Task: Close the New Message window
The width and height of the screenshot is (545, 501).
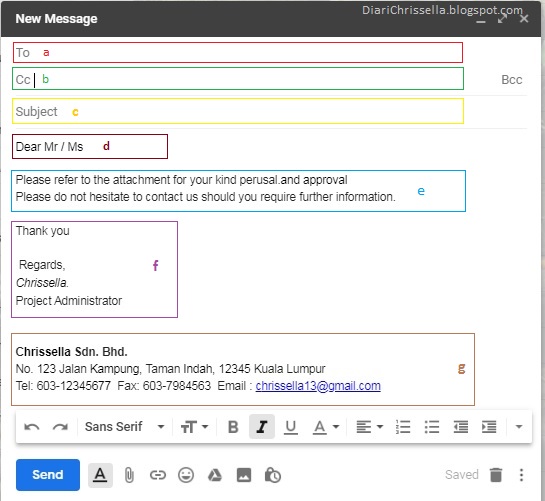Action: (524, 18)
